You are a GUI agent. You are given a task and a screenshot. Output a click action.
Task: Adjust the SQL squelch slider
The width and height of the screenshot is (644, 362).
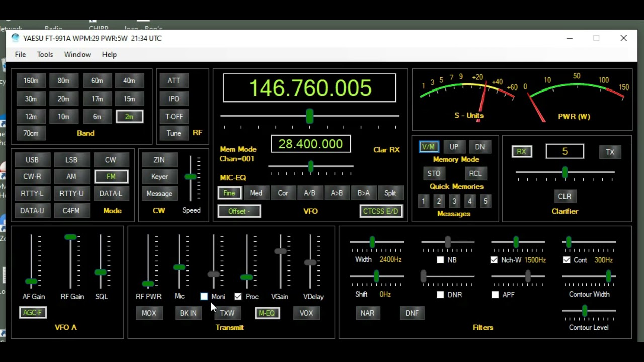[x=101, y=272]
